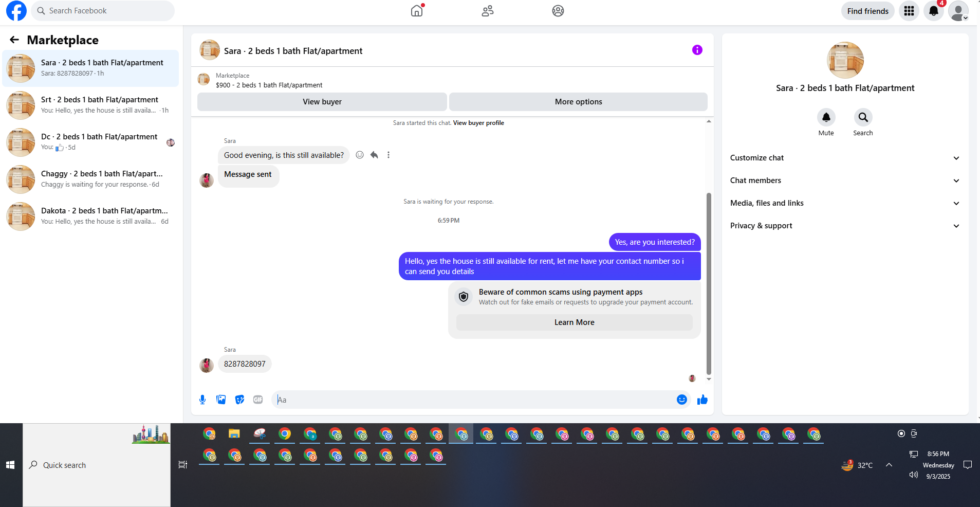
Task: Click the 'Message sent' bubble
Action: point(248,175)
